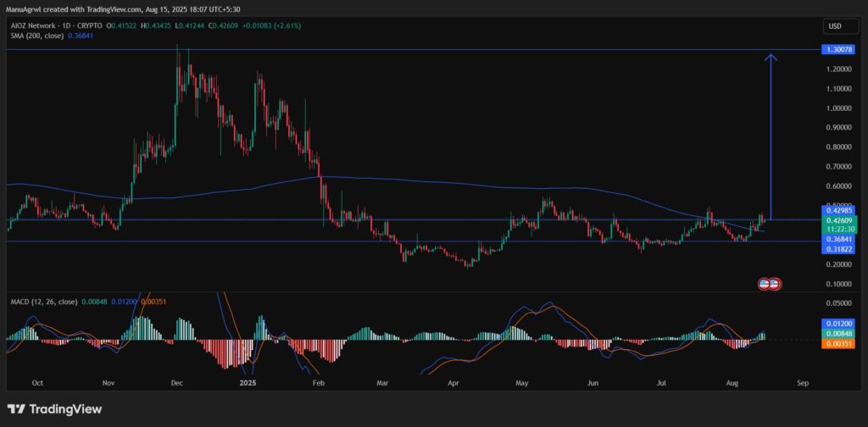Image resolution: width=868 pixels, height=427 pixels.
Task: Click the MACD legend orange signal value 0.00351
Action: click(x=153, y=302)
